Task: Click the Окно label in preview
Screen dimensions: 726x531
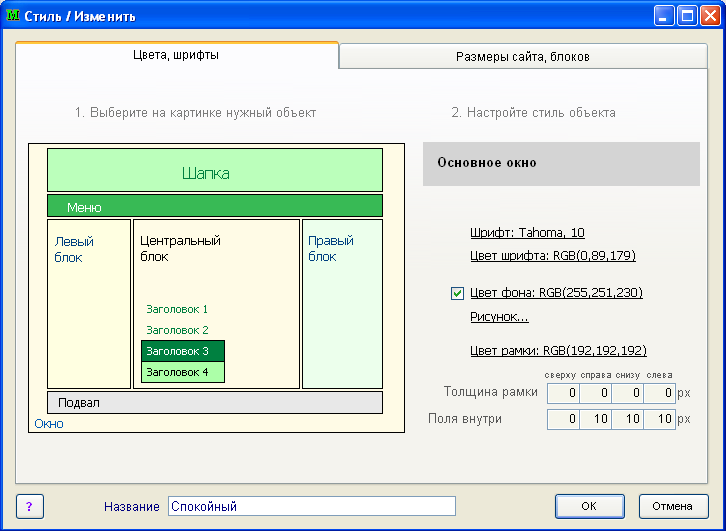Action: click(x=49, y=424)
